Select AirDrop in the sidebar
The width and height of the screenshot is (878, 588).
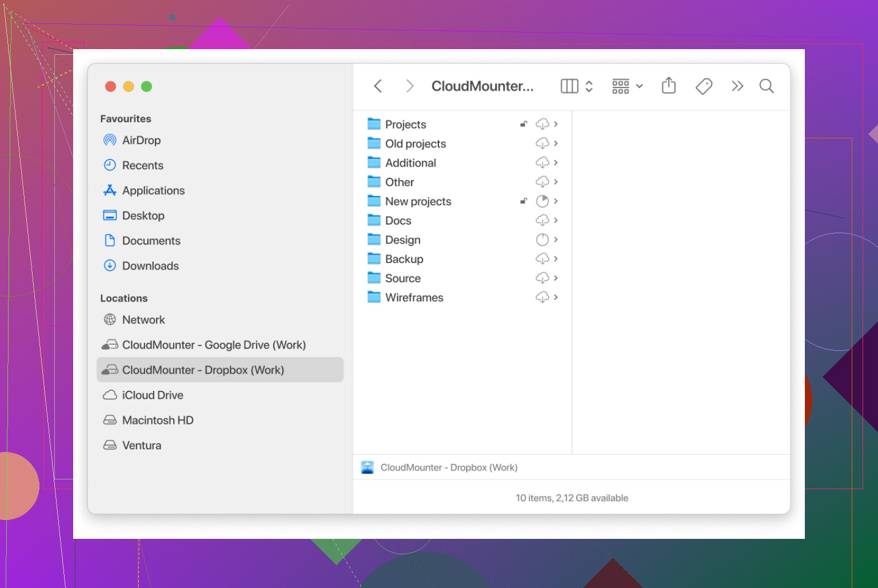[220, 140]
